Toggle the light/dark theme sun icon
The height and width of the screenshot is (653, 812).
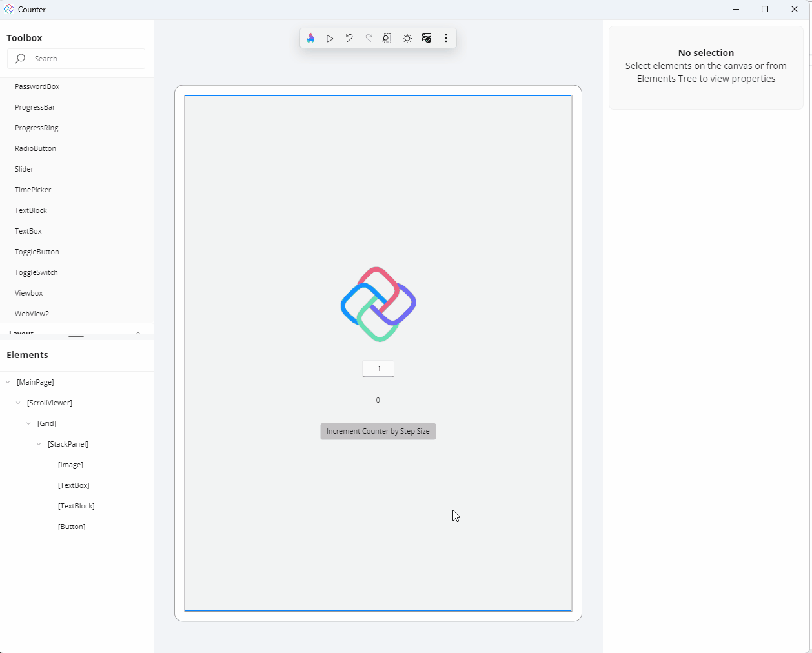pyautogui.click(x=407, y=38)
